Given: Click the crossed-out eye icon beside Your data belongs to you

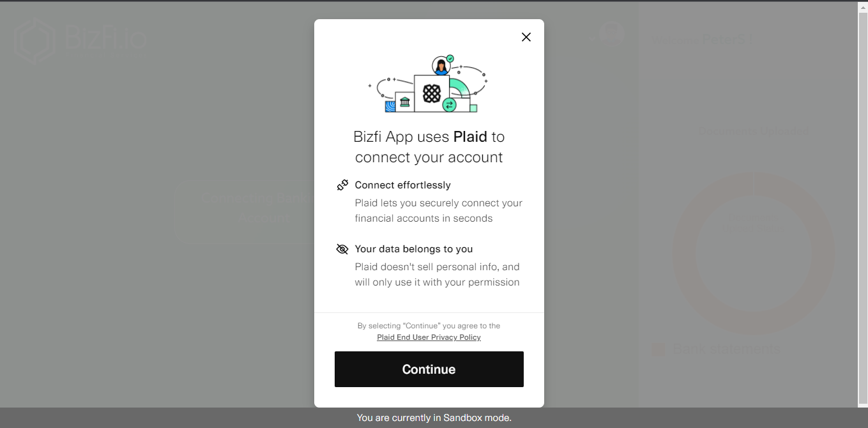Looking at the screenshot, I should point(342,249).
